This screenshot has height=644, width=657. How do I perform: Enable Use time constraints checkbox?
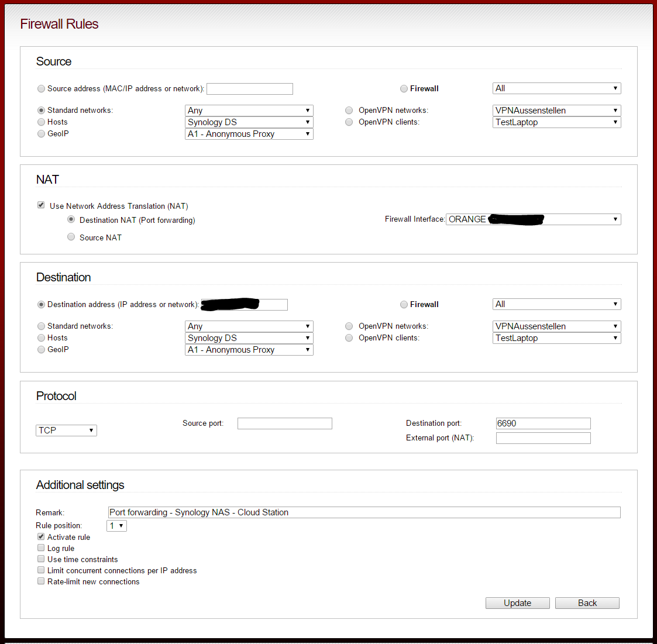(41, 559)
